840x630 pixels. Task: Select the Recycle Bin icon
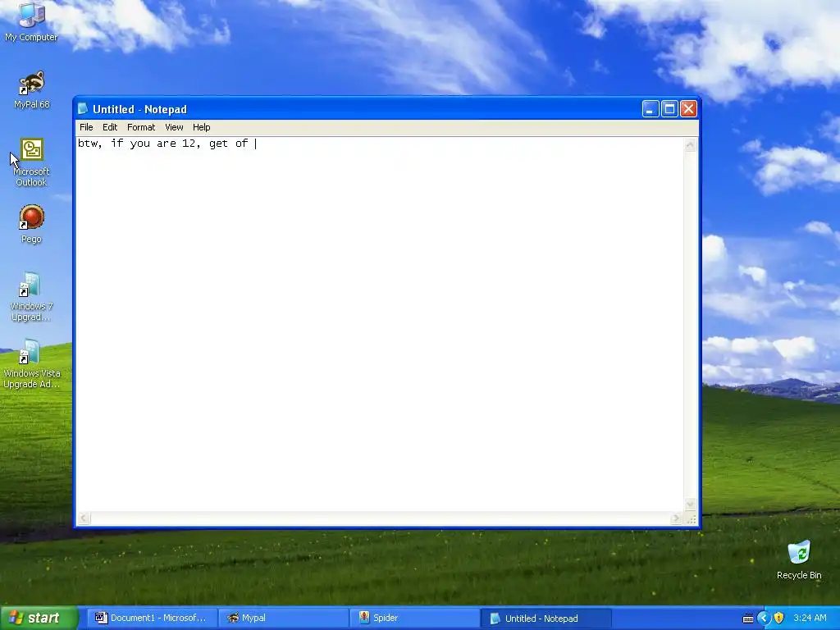(x=799, y=559)
